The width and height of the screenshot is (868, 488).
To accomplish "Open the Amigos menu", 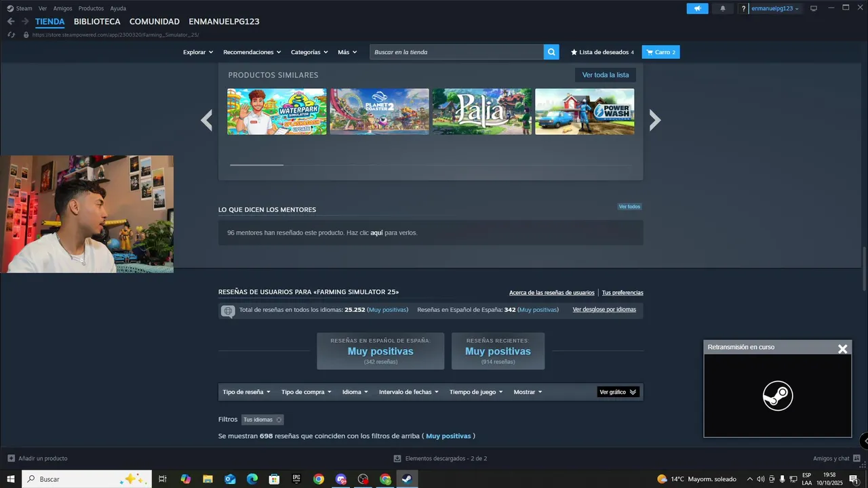I will [x=62, y=8].
